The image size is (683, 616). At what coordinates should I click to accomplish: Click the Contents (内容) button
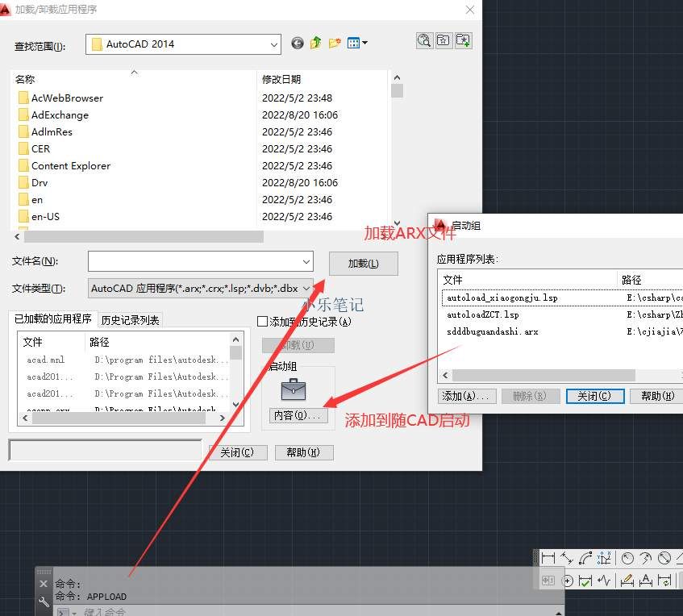(298, 415)
